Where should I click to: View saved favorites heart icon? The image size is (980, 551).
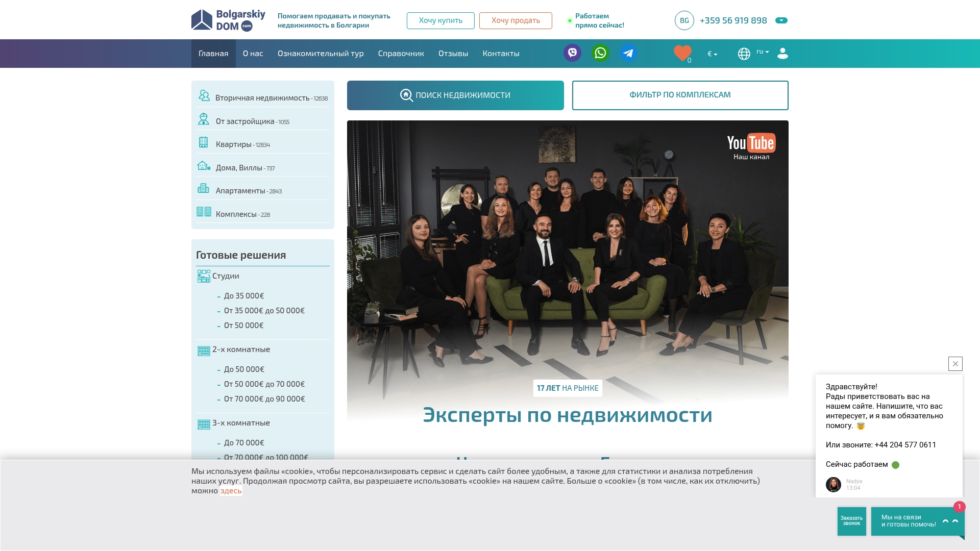(682, 53)
